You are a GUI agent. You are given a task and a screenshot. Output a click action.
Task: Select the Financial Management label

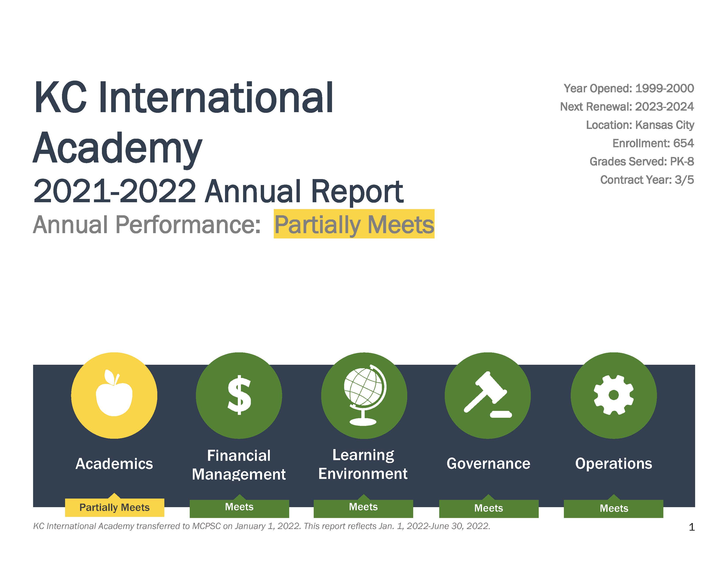tap(239, 465)
